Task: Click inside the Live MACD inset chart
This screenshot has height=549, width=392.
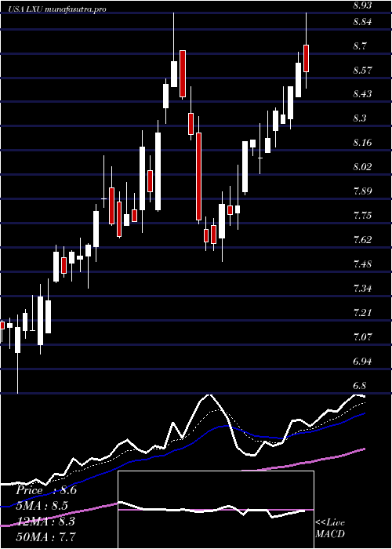Action: click(x=216, y=510)
